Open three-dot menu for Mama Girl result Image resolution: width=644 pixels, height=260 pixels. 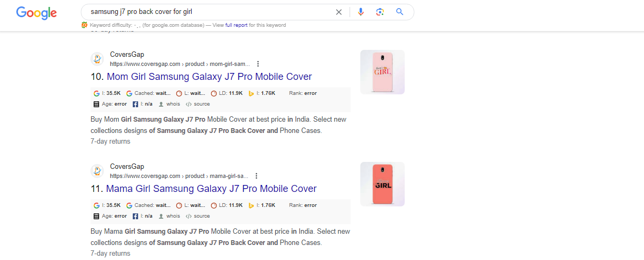pos(256,176)
